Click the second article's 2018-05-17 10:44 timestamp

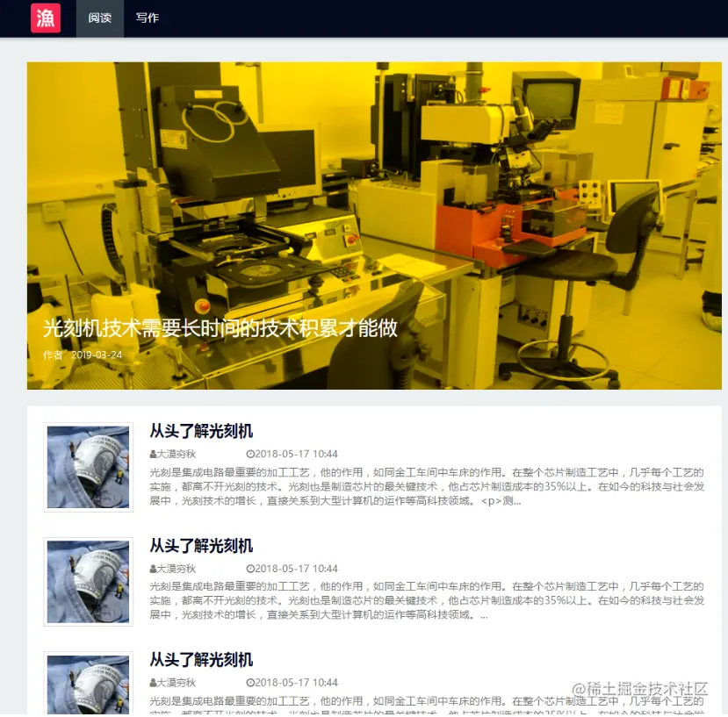296,569
